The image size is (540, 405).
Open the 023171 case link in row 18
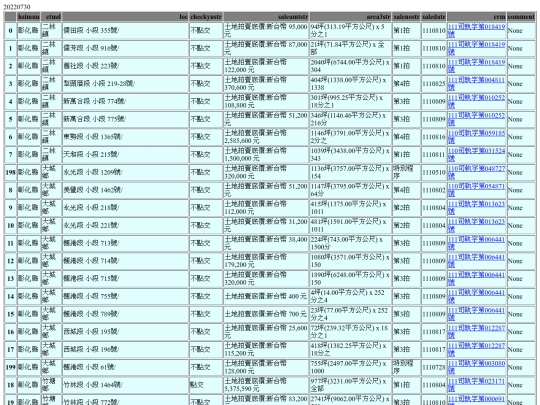[x=476, y=385]
